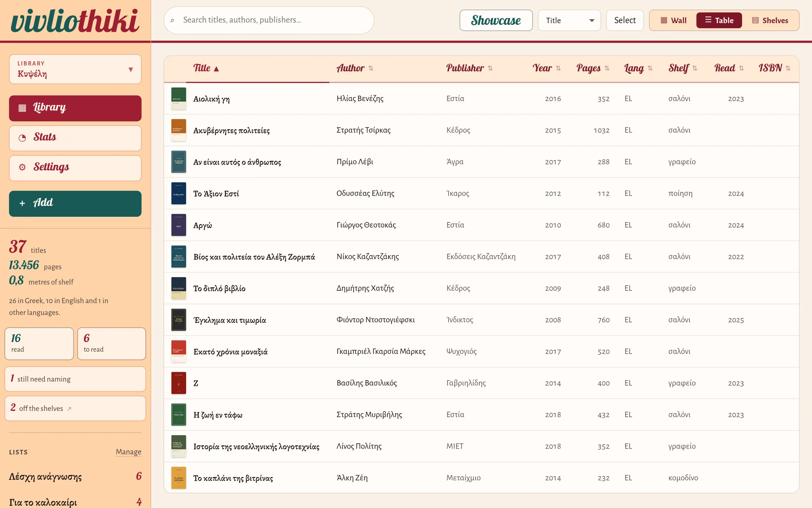
Task: Click the Settings gear icon
Action: tap(23, 167)
